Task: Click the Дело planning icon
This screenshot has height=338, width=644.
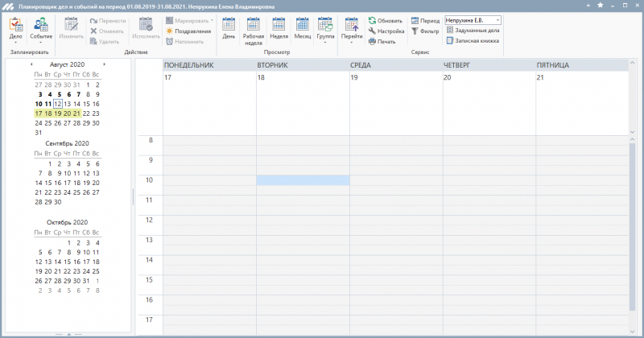Action: (15, 25)
